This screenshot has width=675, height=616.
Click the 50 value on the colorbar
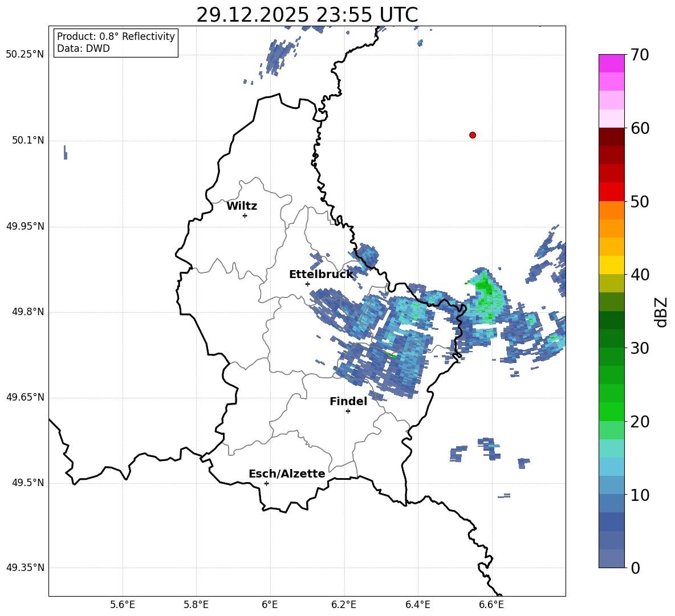639,202
